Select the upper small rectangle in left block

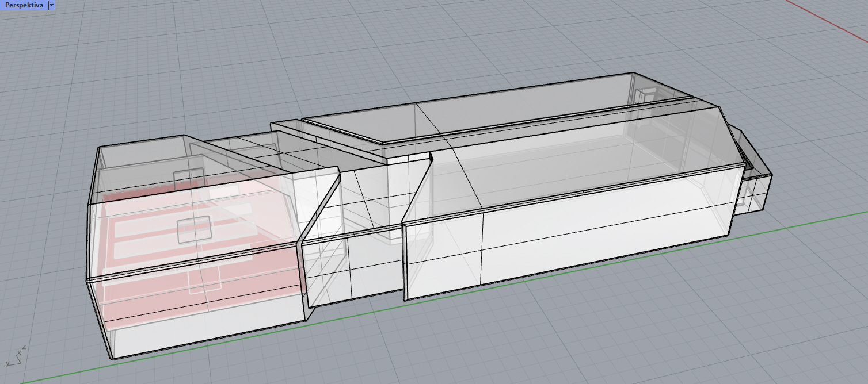point(189,178)
